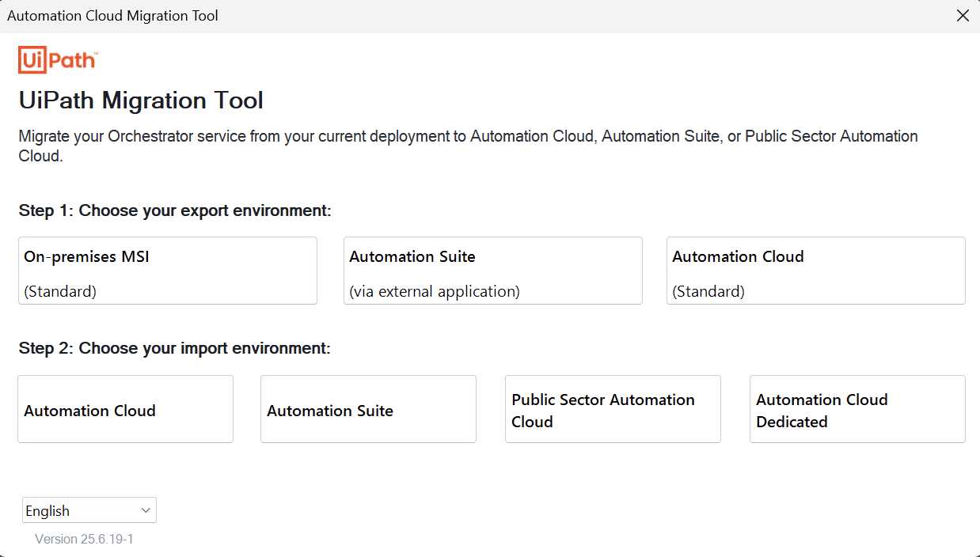Click the chevron on the English dropdown
Screen dimensions: 980x557
pos(145,510)
